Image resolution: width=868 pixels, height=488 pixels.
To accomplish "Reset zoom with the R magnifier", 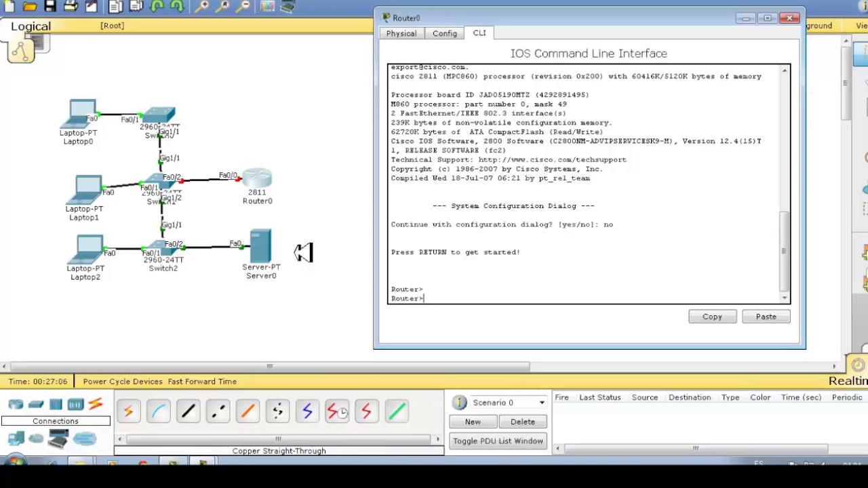I will [222, 6].
